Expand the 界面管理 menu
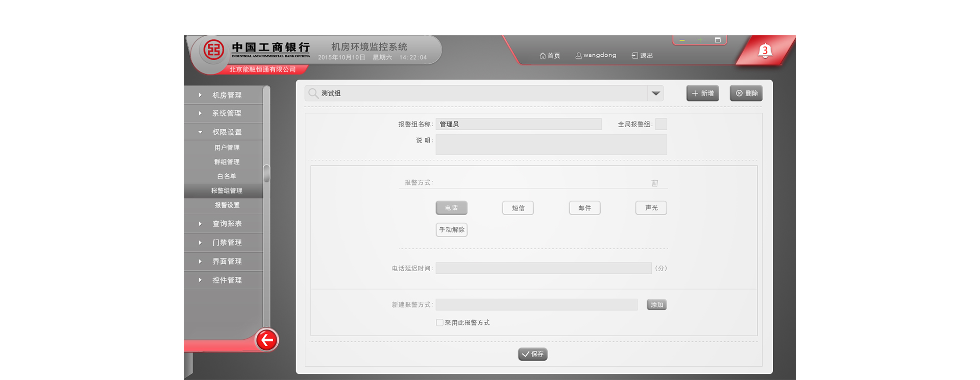Screen dimensions: 980x380 click(224, 262)
